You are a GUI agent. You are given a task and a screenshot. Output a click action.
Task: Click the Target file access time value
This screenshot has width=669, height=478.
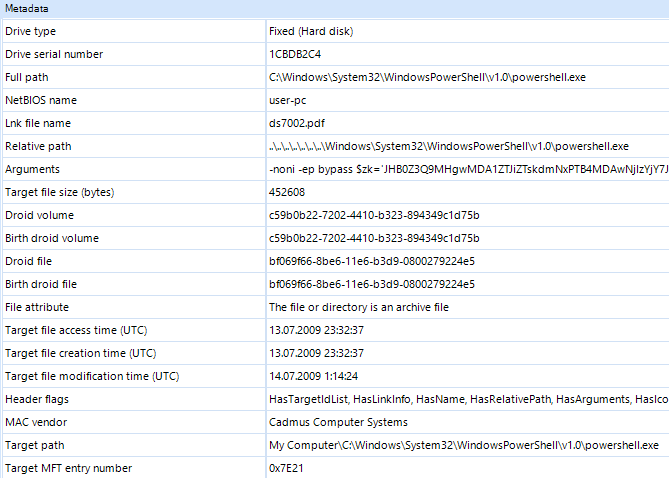point(316,330)
